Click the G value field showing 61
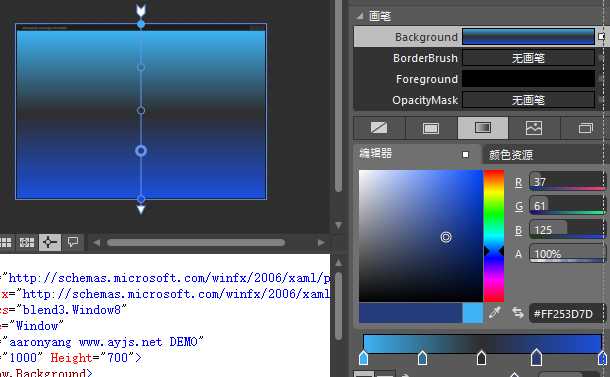The width and height of the screenshot is (610, 377). point(568,205)
